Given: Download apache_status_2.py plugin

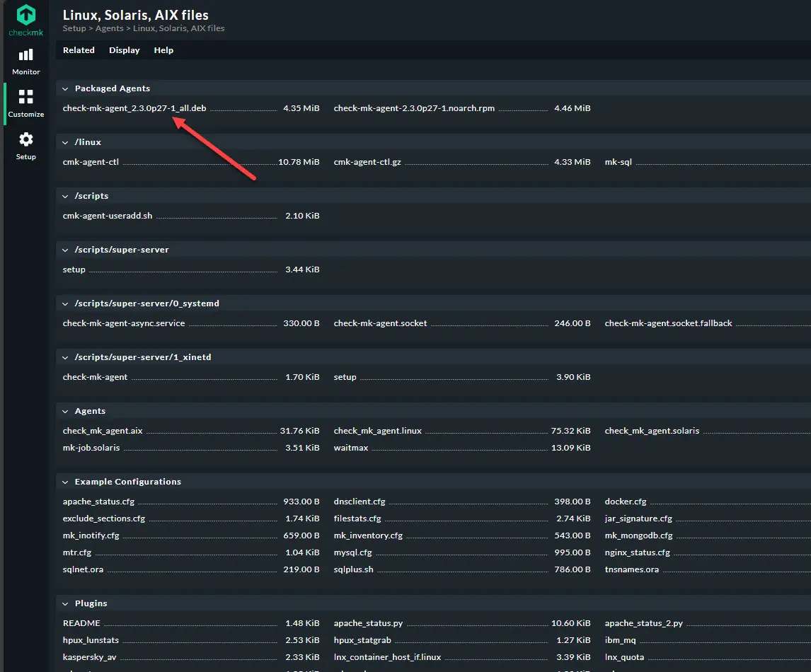Looking at the screenshot, I should 643,623.
